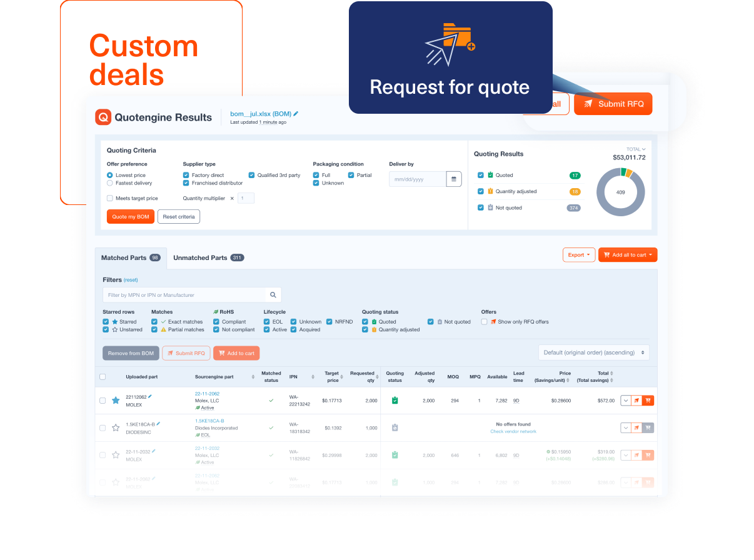Switch to Unmatched Parts tab

208,257
